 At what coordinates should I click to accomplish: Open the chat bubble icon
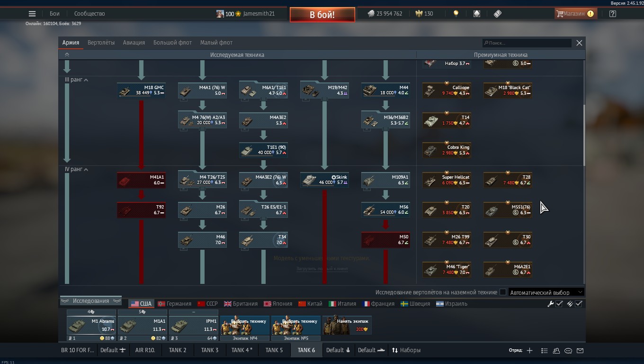point(568,350)
